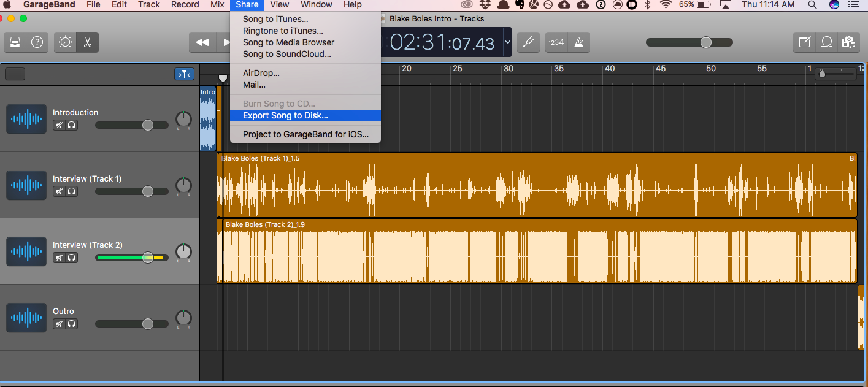This screenshot has height=387, width=868.
Task: Show Smart Controls dial button
Action: click(65, 42)
